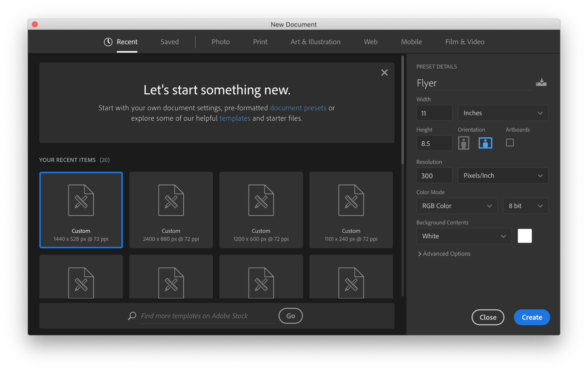The width and height of the screenshot is (588, 372).
Task: Click the search magnifier in Adobe Stock field
Action: [132, 316]
